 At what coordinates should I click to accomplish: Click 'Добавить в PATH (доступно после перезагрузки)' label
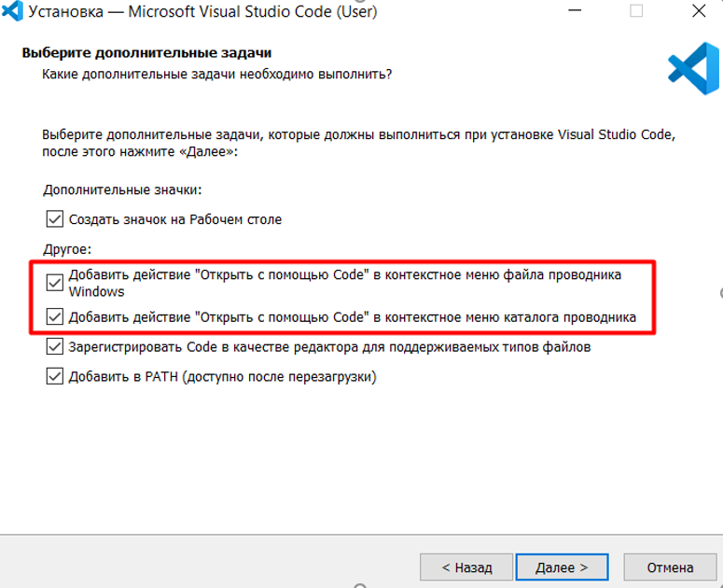[223, 377]
